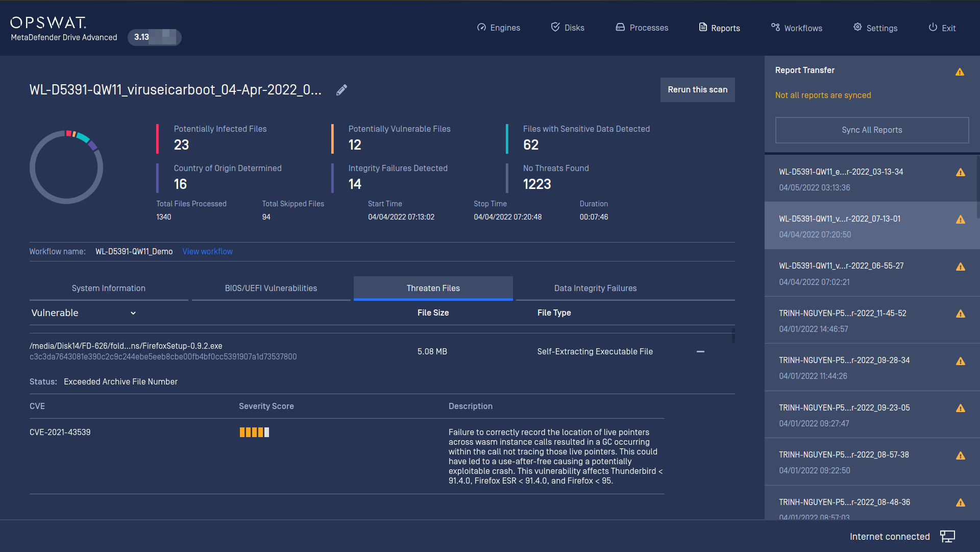Click Files with Sensitive Data count 62
980x552 pixels.
pos(531,145)
